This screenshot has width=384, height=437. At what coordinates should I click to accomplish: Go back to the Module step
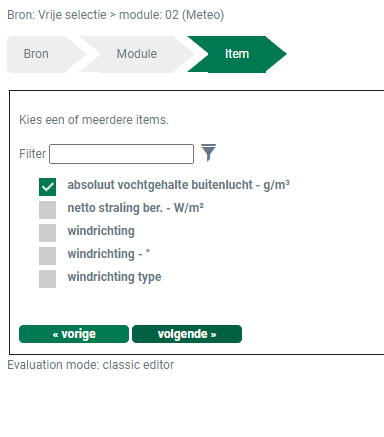pyautogui.click(x=137, y=54)
